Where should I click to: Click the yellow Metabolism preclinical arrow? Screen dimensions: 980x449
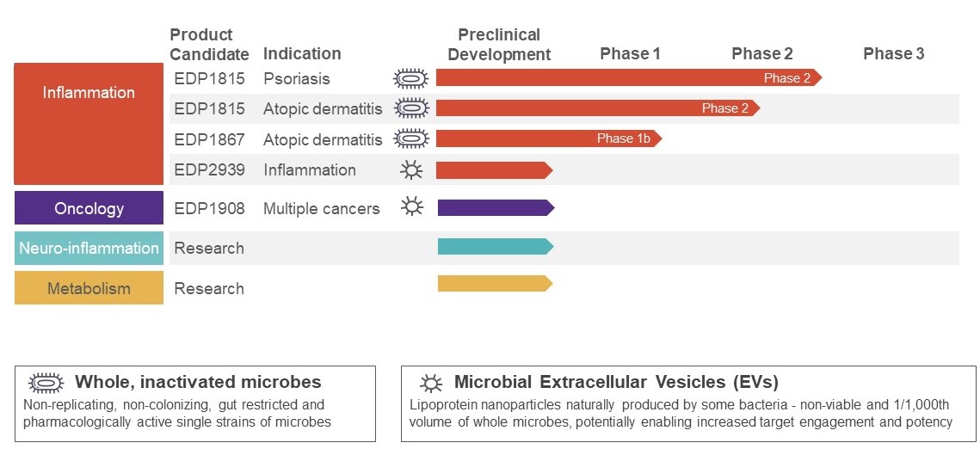[x=495, y=283]
